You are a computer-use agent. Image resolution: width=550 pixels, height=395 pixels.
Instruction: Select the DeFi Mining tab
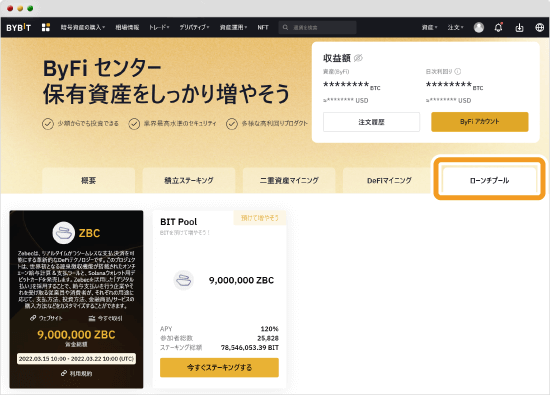389,180
